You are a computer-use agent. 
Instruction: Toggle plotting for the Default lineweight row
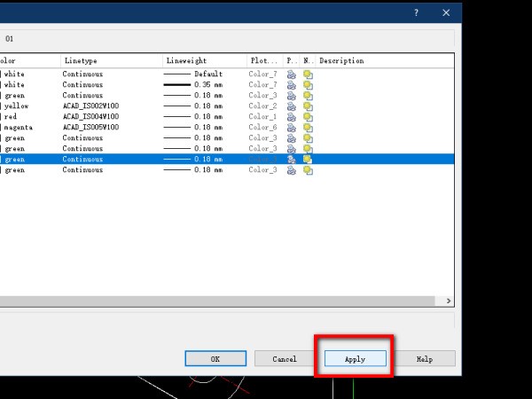click(291, 74)
